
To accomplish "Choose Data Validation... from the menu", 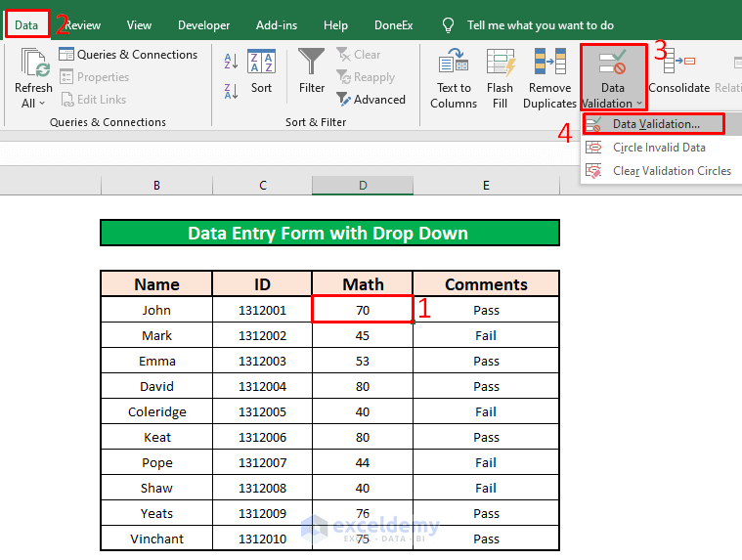I will [x=655, y=124].
